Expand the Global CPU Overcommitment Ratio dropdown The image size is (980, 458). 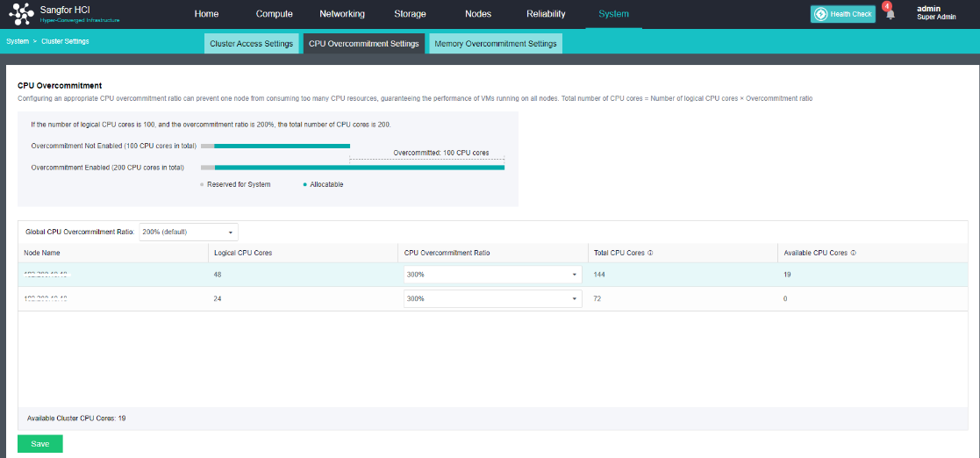pos(189,232)
